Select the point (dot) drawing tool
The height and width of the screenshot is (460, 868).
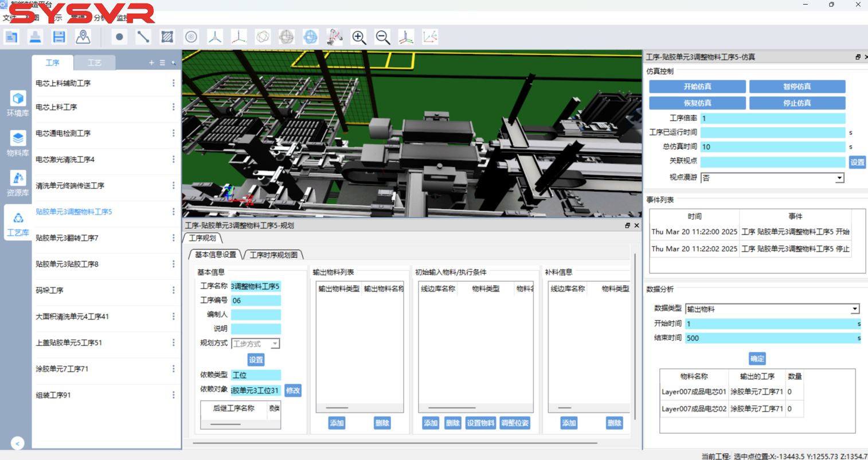[119, 37]
